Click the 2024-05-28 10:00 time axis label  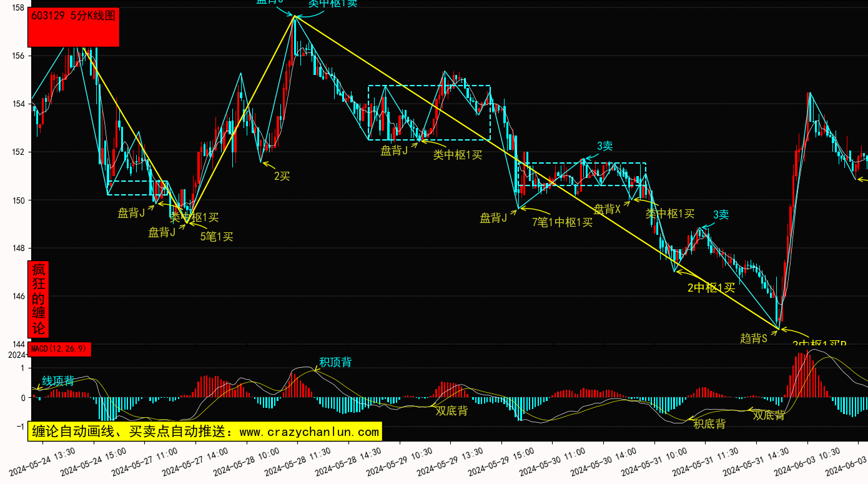click(246, 462)
